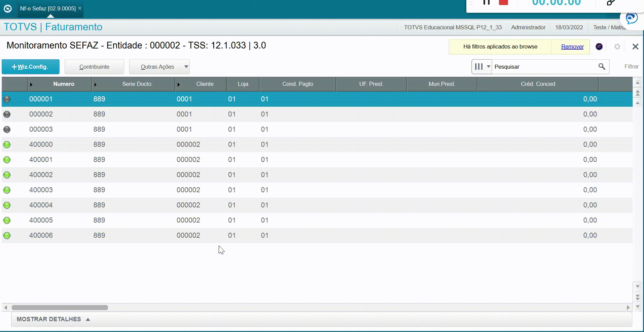Click green status icon of row 400005
Viewport: 644px width, 332px height.
tap(7, 220)
